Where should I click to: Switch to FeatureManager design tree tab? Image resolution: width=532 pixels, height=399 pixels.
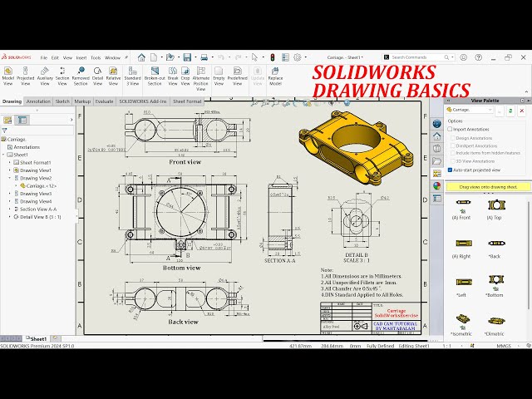coord(7,120)
